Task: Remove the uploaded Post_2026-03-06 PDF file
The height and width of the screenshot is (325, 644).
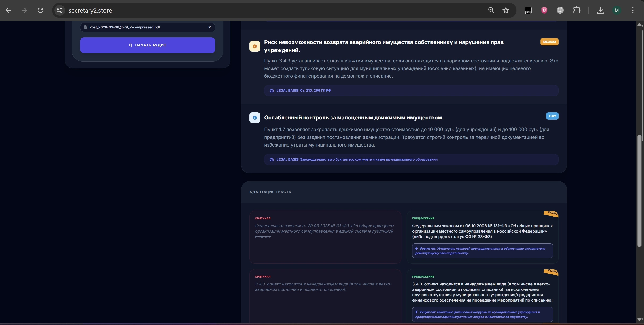Action: [210, 27]
